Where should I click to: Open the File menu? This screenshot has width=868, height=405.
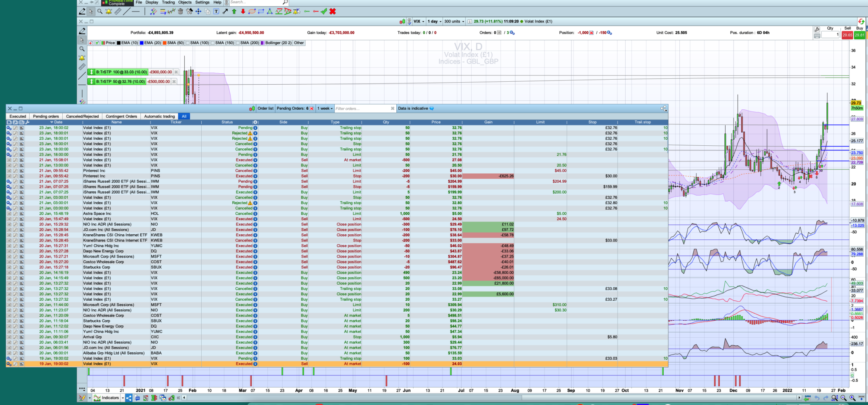coord(139,2)
